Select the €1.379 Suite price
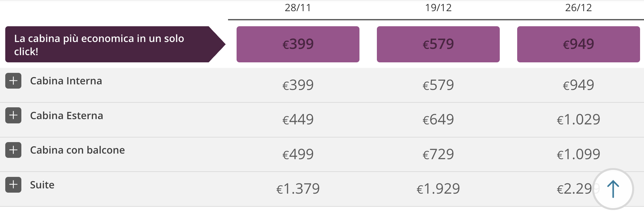 click(298, 189)
